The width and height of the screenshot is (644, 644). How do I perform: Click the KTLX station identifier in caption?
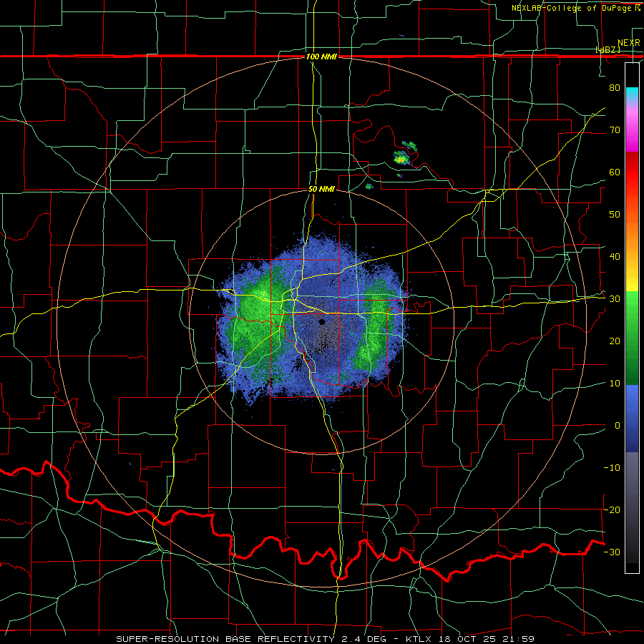pyautogui.click(x=419, y=639)
